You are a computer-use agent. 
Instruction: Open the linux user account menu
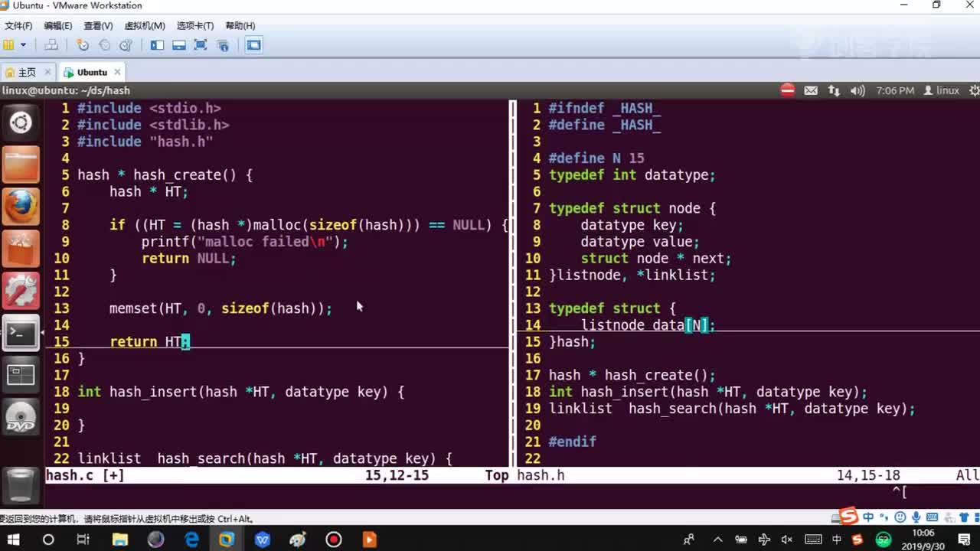click(942, 90)
